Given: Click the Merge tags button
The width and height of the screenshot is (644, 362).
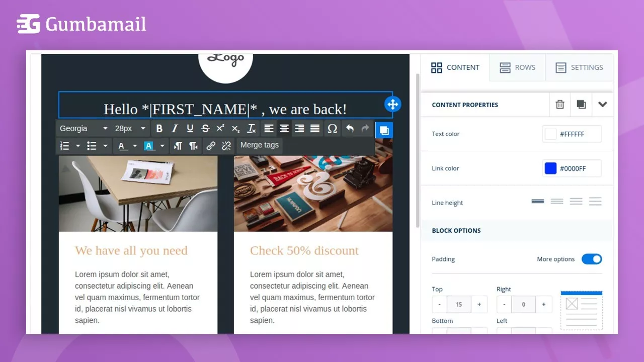Looking at the screenshot, I should pos(259,145).
